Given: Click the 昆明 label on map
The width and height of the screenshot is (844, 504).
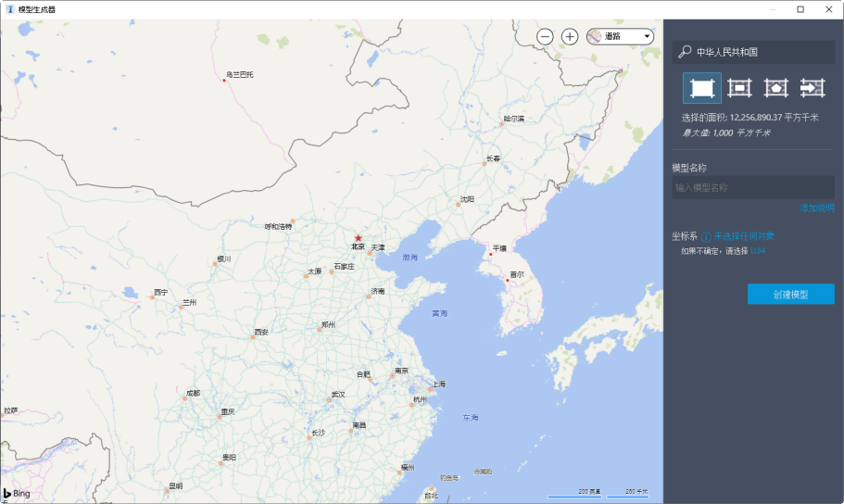Looking at the screenshot, I should point(176,485).
